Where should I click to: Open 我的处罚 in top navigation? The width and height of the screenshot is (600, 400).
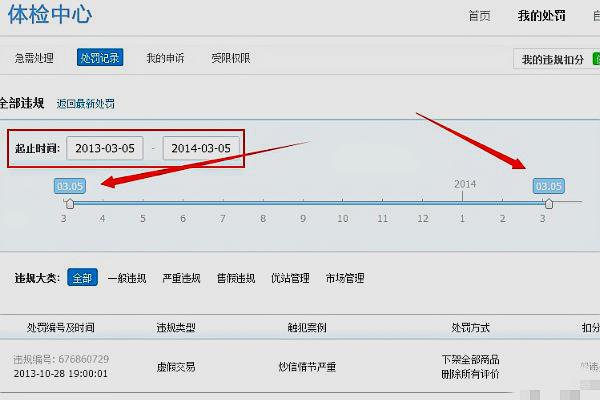coord(542,17)
